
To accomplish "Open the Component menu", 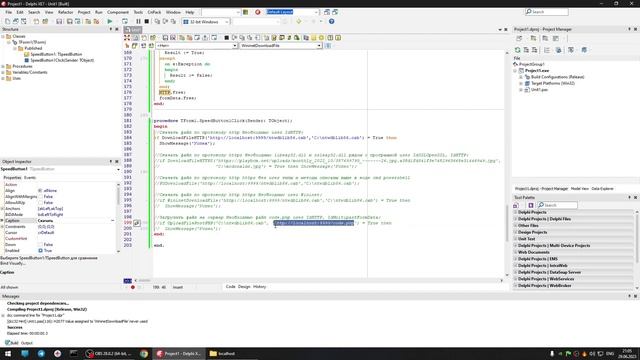I will 118,12.
